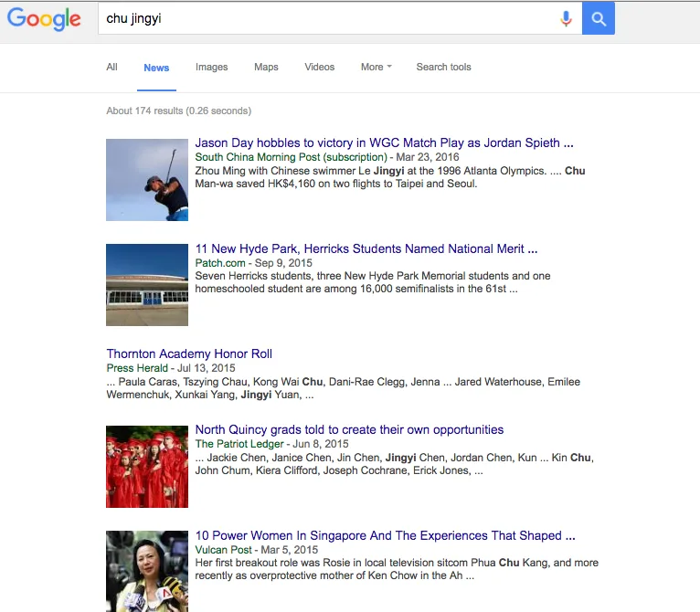
Task: Click the South China Morning Post source text
Action: 292,157
